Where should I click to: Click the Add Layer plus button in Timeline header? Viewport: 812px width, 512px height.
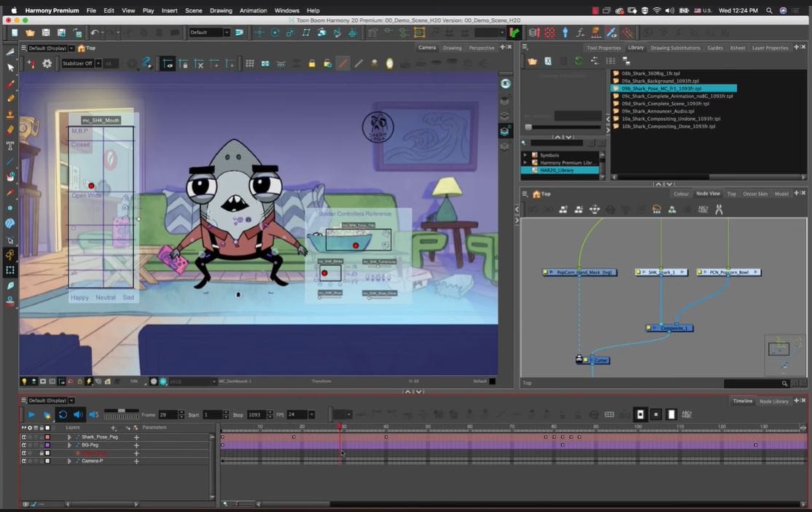pyautogui.click(x=114, y=428)
